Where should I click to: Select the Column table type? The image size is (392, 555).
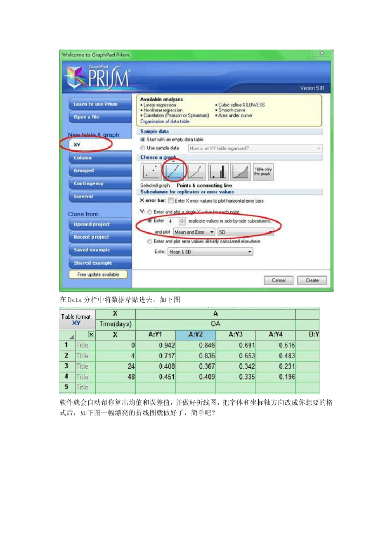(x=100, y=158)
